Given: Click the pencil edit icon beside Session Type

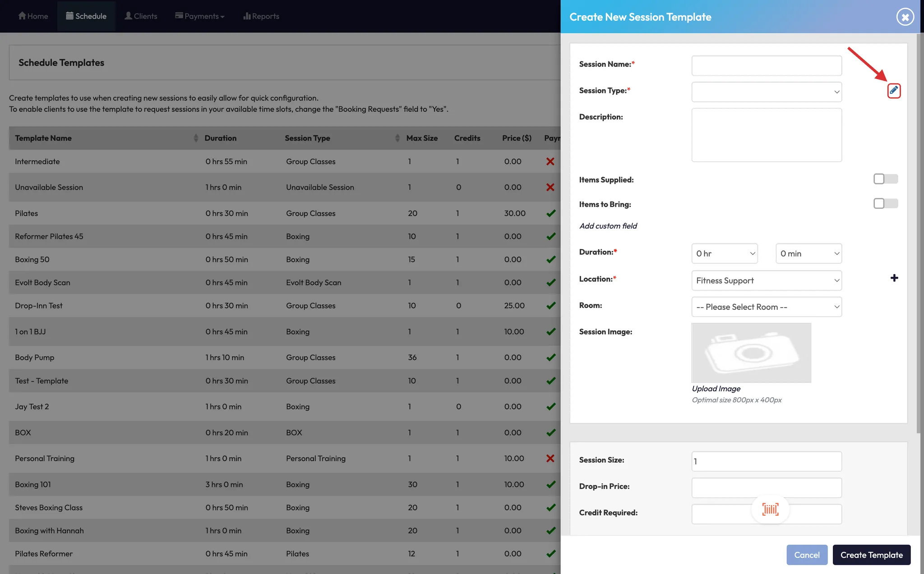Looking at the screenshot, I should click(893, 91).
